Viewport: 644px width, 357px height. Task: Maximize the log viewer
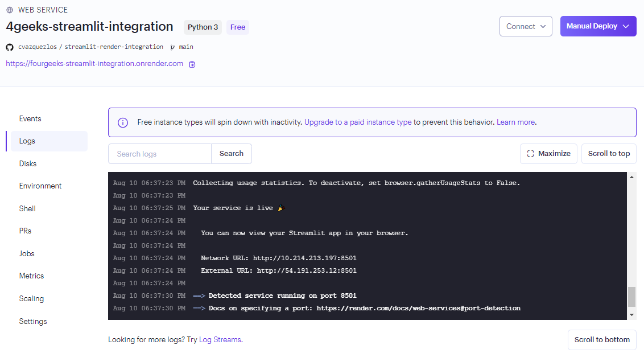548,153
